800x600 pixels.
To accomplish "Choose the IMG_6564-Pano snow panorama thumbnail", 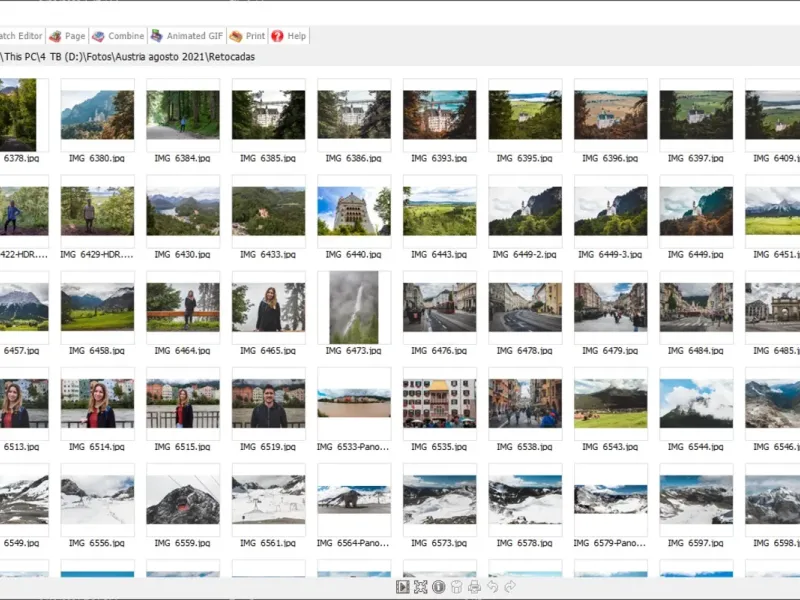I will click(x=354, y=499).
